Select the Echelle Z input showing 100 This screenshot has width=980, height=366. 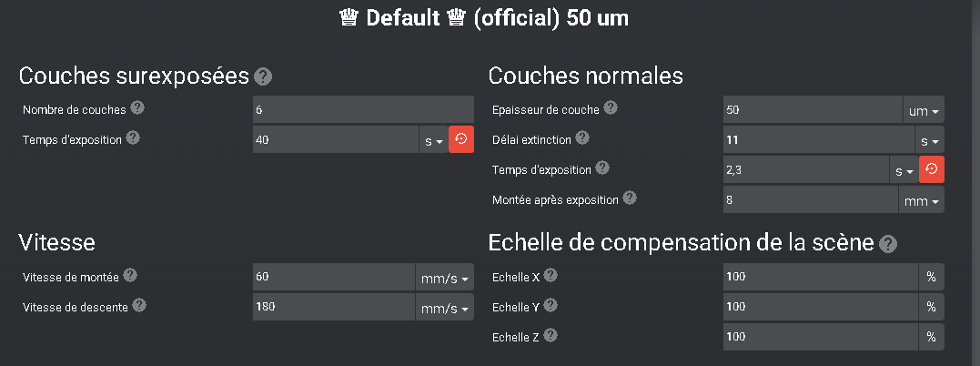(x=822, y=337)
